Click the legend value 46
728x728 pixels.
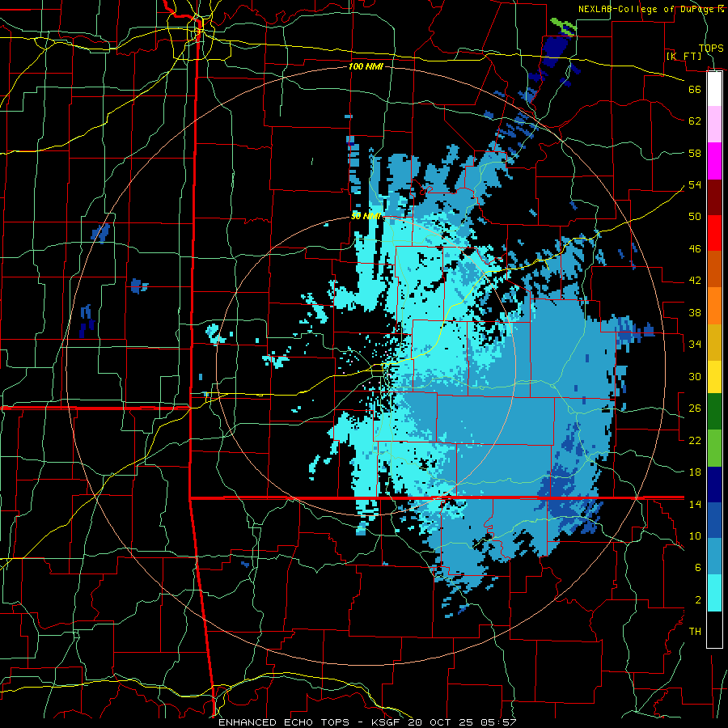coord(695,249)
